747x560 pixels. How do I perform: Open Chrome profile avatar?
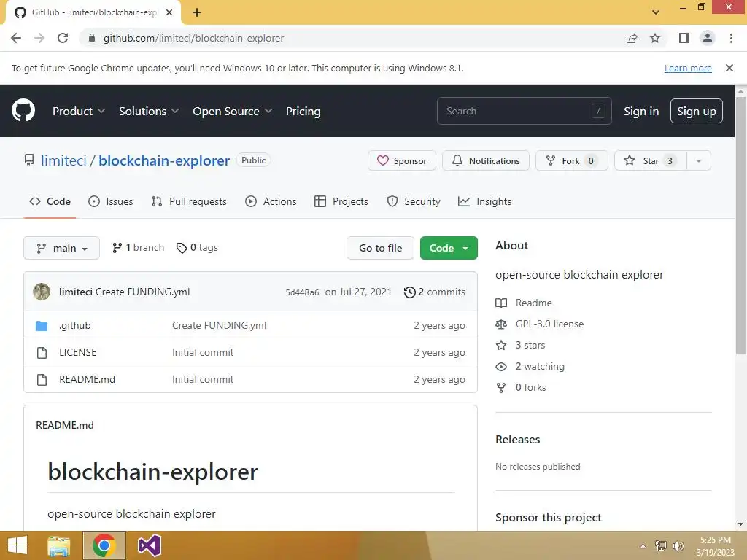[708, 38]
